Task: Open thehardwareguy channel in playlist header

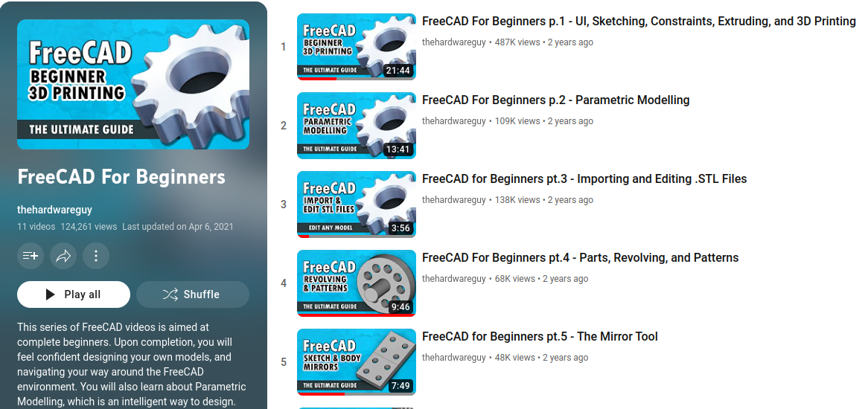Action: click(55, 210)
